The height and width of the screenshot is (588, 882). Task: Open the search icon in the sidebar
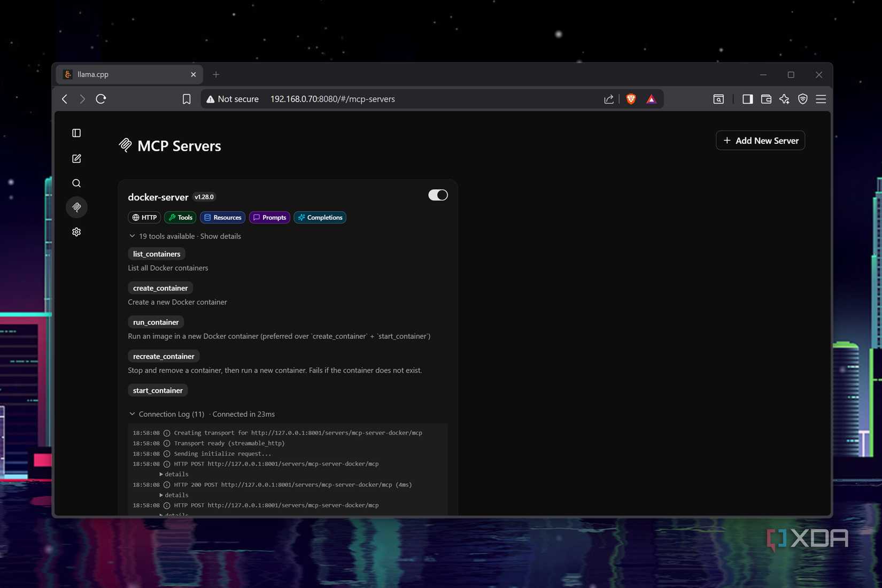tap(76, 183)
